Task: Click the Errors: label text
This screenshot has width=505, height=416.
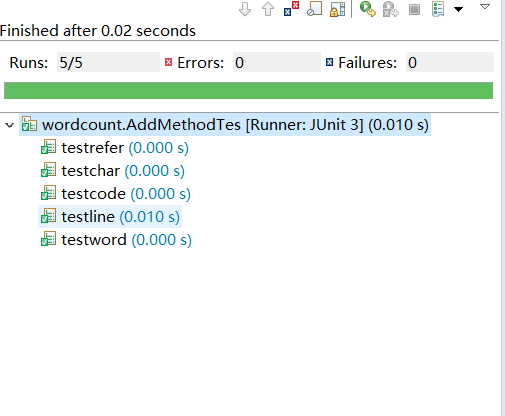Action: coord(200,63)
